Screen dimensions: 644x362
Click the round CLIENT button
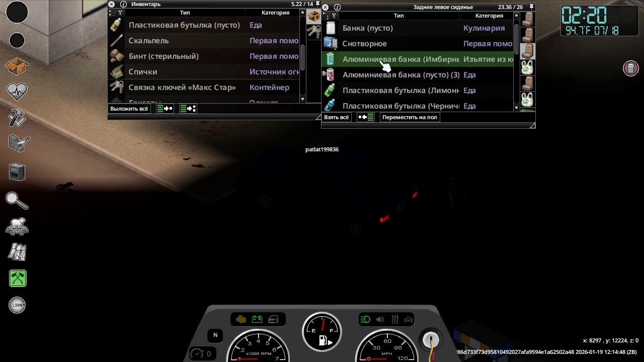point(17,305)
